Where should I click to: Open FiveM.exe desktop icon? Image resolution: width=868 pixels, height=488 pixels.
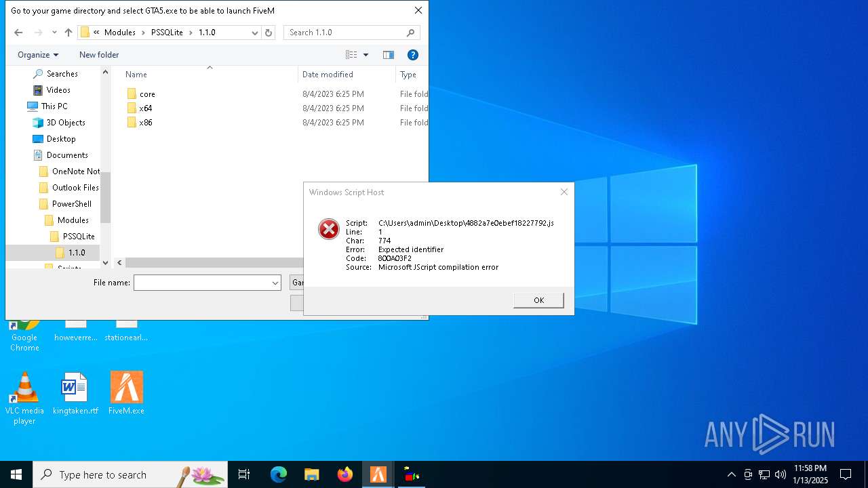click(x=126, y=394)
